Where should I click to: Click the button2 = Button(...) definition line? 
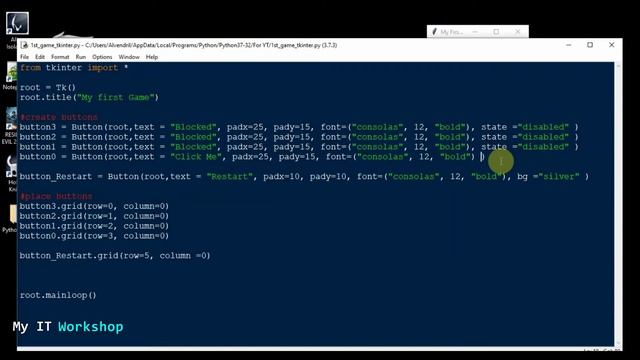pos(299,137)
